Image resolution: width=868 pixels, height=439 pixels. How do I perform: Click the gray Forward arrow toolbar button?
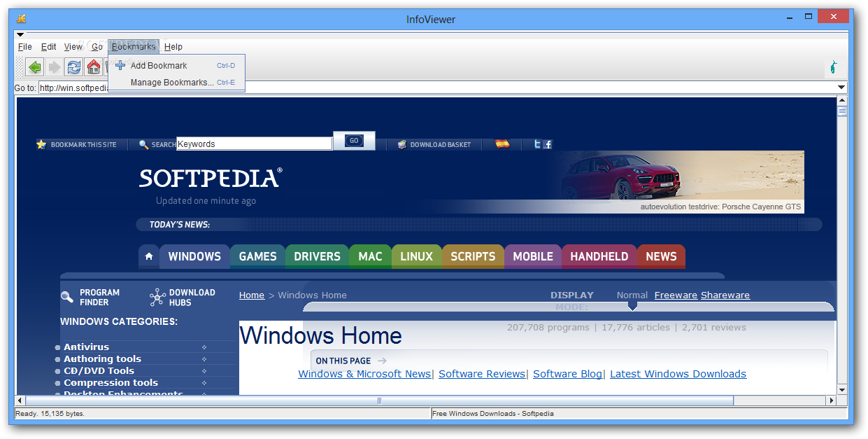(54, 67)
